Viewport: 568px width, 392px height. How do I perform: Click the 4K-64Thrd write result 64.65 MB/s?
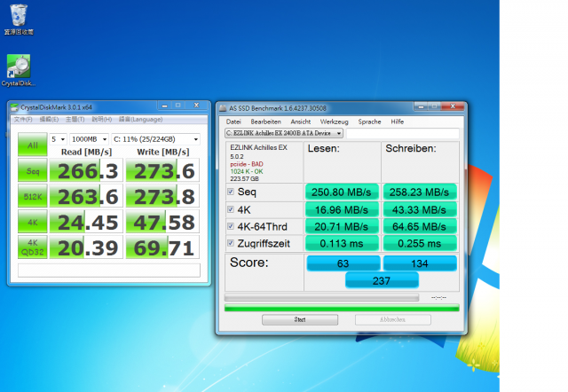420,226
